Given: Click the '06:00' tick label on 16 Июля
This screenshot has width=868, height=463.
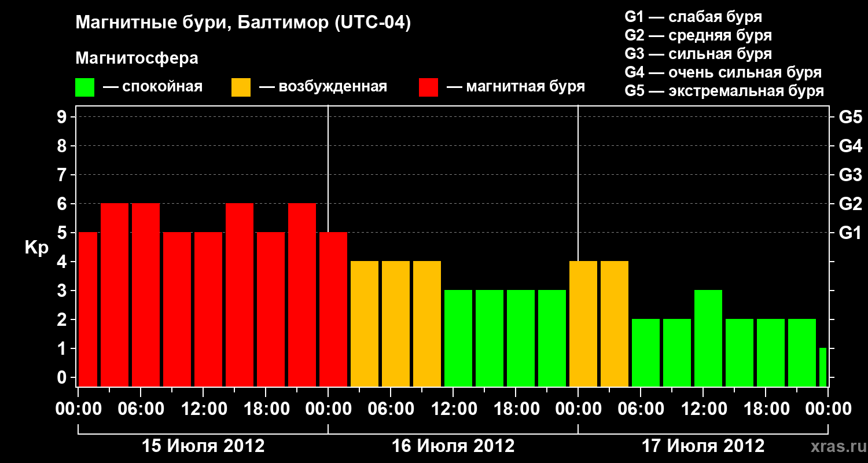Looking at the screenshot, I should pyautogui.click(x=391, y=409).
